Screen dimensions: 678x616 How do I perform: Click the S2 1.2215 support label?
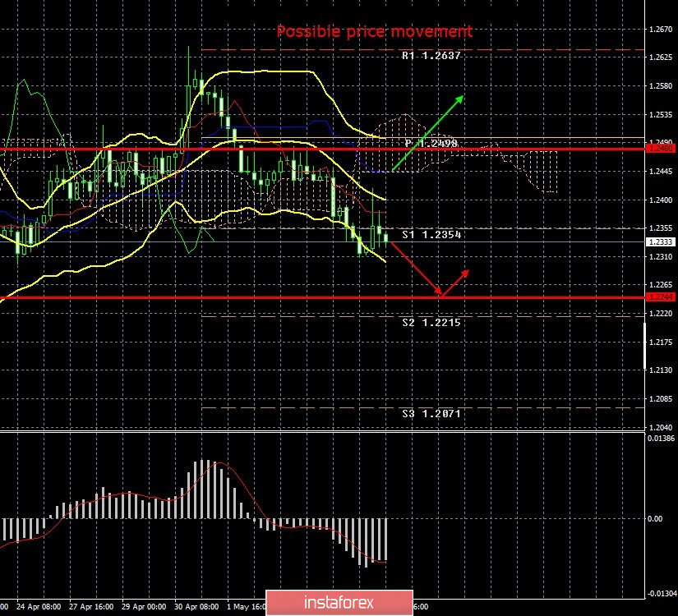431,323
